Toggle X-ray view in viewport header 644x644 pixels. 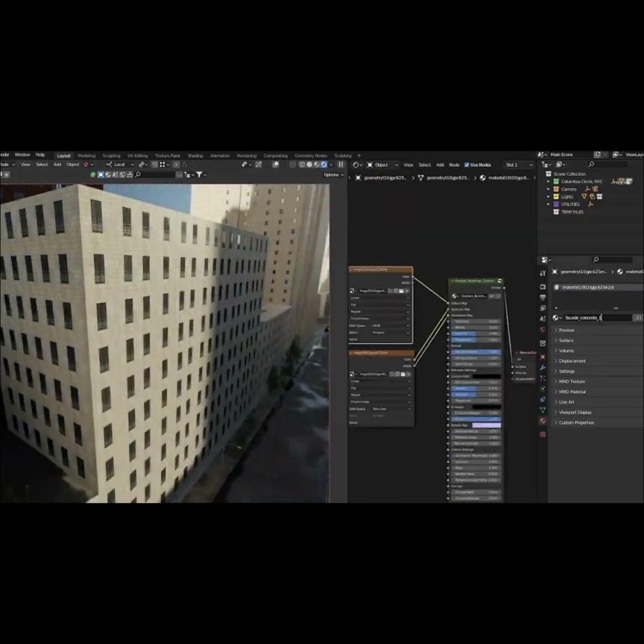[x=293, y=165]
